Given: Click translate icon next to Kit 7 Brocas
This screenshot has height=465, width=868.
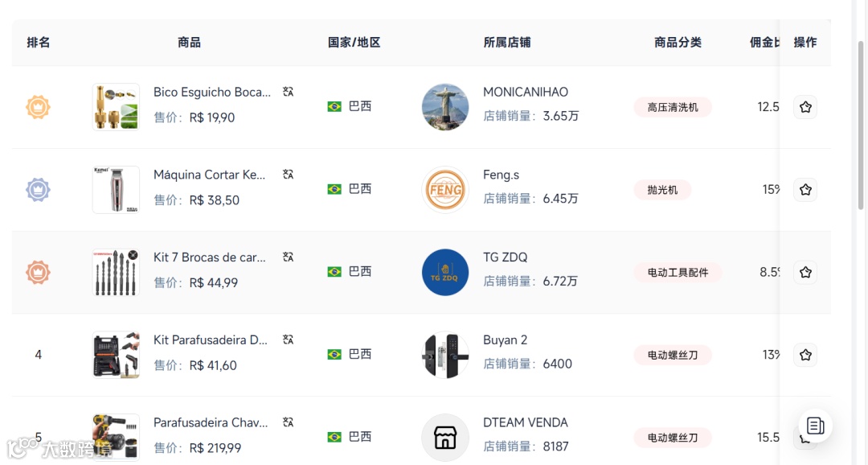Looking at the screenshot, I should [x=289, y=257].
